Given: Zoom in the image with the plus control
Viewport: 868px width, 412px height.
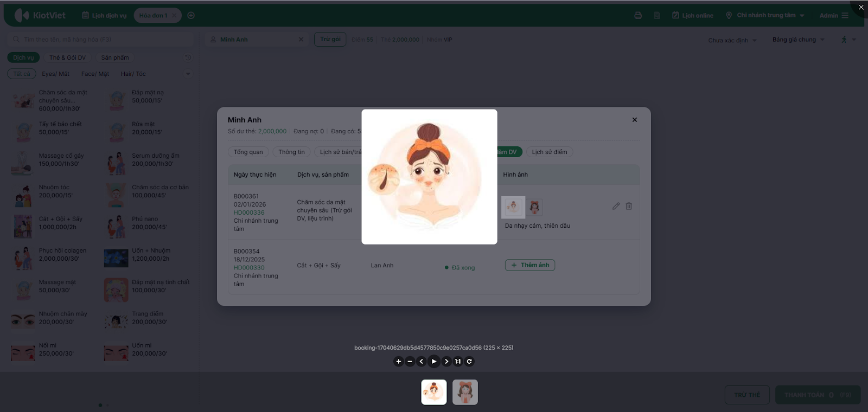Looking at the screenshot, I should tap(399, 362).
